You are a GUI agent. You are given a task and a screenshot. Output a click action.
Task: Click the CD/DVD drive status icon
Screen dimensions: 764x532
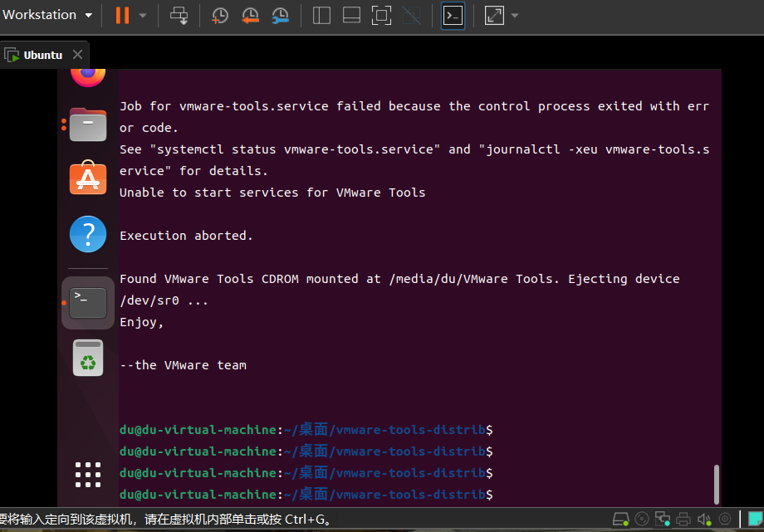coord(642,520)
